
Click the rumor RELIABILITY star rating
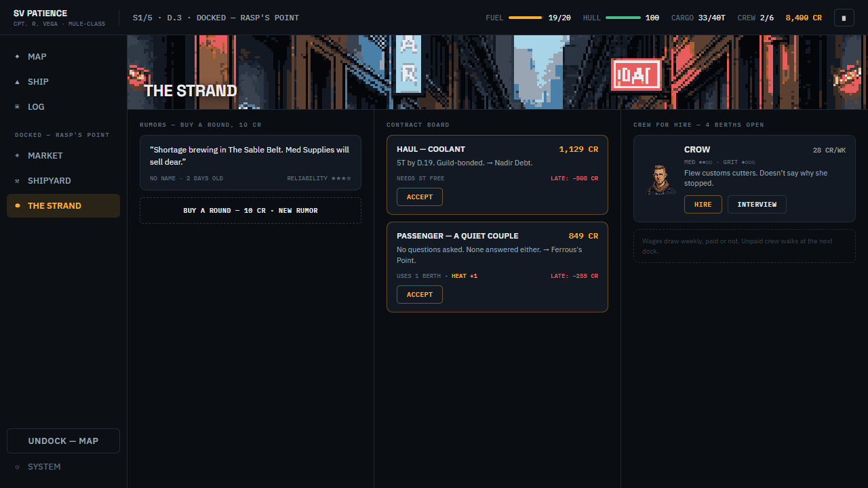tap(319, 178)
